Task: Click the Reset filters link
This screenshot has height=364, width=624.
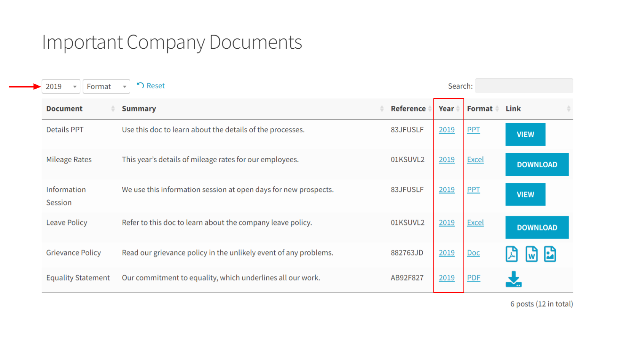Action: (x=151, y=86)
